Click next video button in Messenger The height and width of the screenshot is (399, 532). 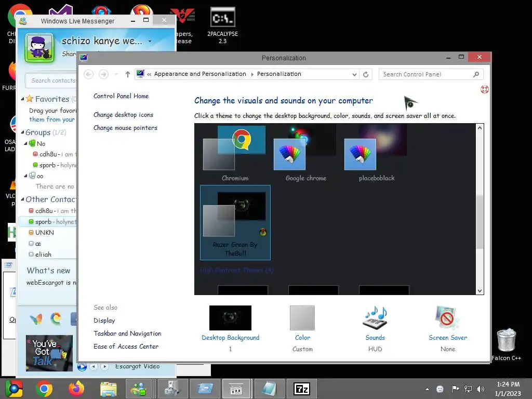[104, 366]
